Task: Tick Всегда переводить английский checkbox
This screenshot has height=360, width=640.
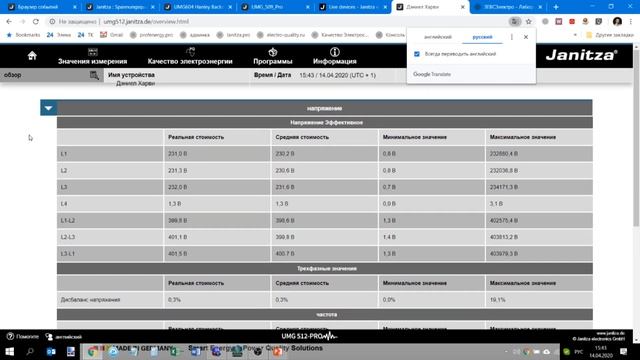Action: (417, 54)
